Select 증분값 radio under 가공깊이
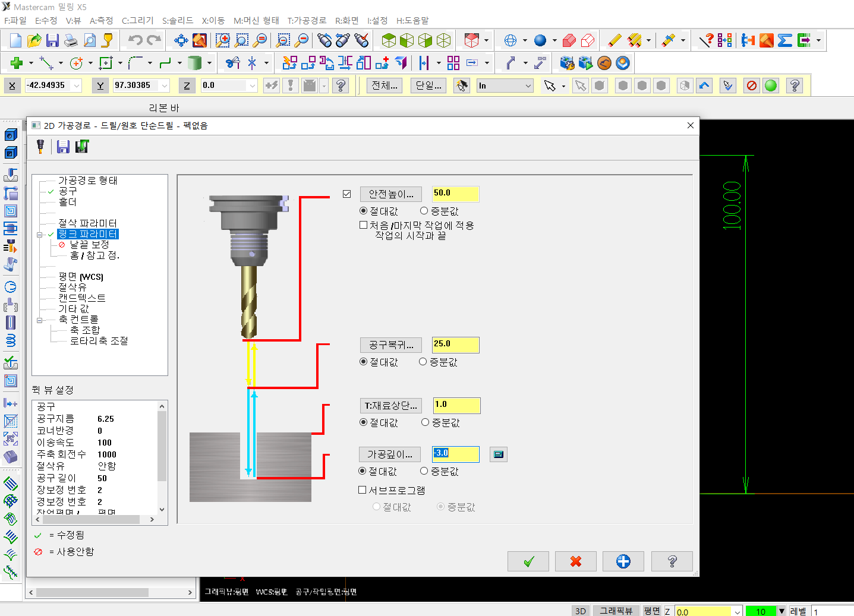This screenshot has height=616, width=854. [x=424, y=471]
